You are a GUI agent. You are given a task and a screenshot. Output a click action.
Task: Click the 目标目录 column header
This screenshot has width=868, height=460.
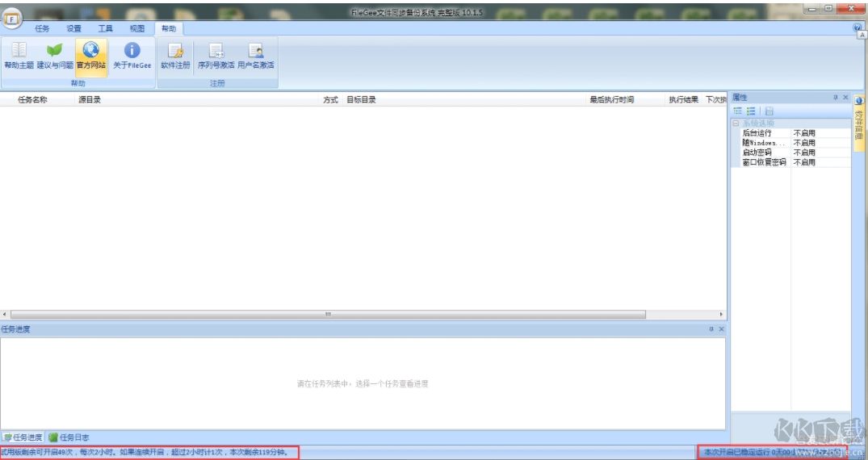pyautogui.click(x=362, y=99)
